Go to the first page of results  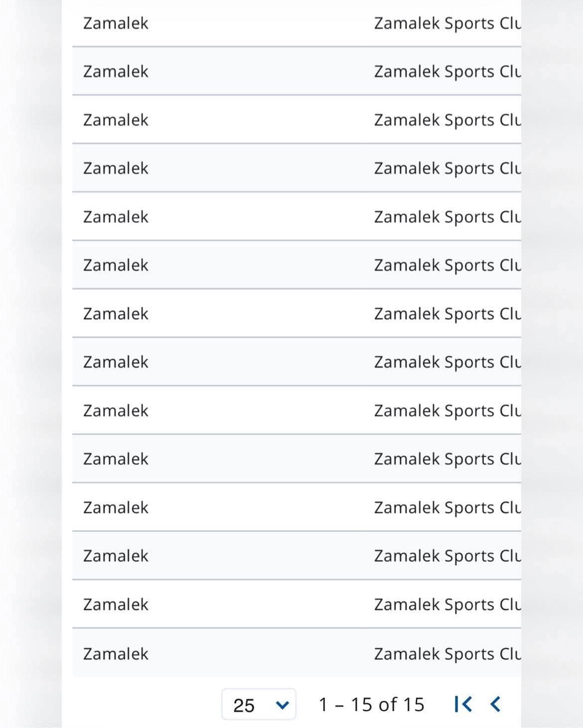463,704
